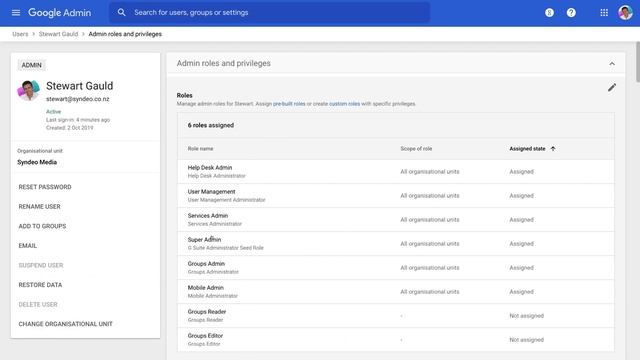
Task: Click the 6 roles assigned text
Action: pyautogui.click(x=211, y=125)
